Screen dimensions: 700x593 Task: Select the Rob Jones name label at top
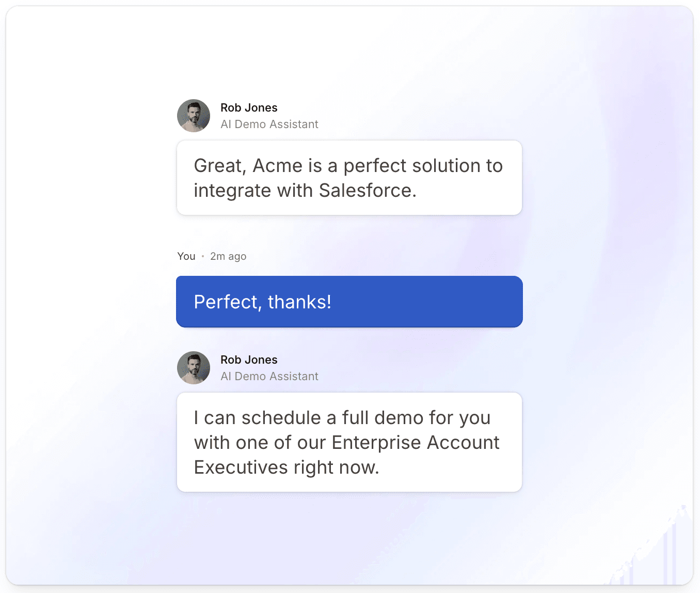pos(249,107)
